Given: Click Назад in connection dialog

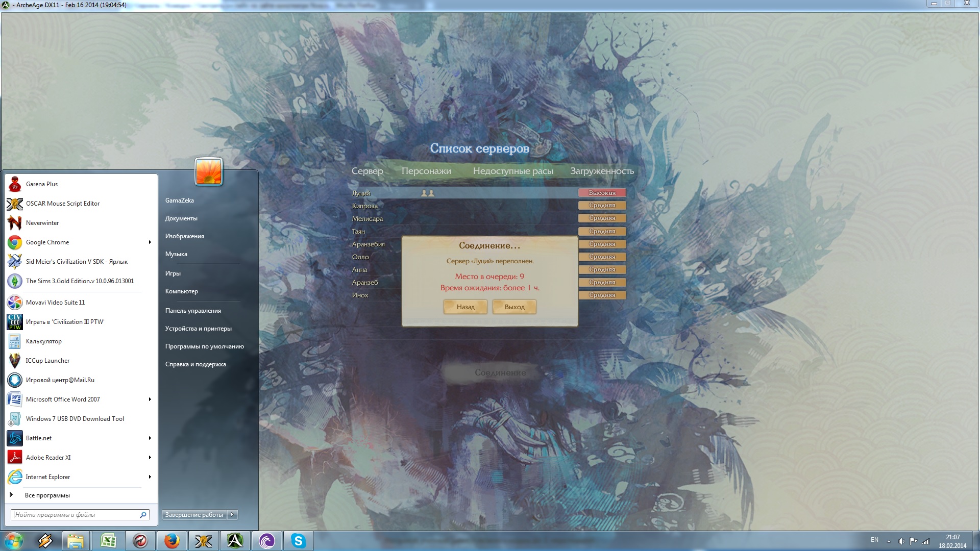Looking at the screenshot, I should (x=465, y=307).
